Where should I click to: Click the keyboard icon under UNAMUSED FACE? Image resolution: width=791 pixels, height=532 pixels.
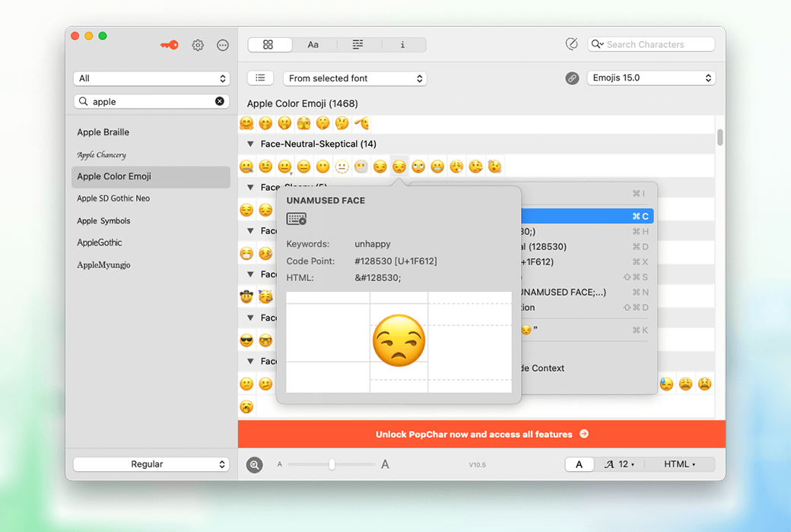click(x=297, y=219)
